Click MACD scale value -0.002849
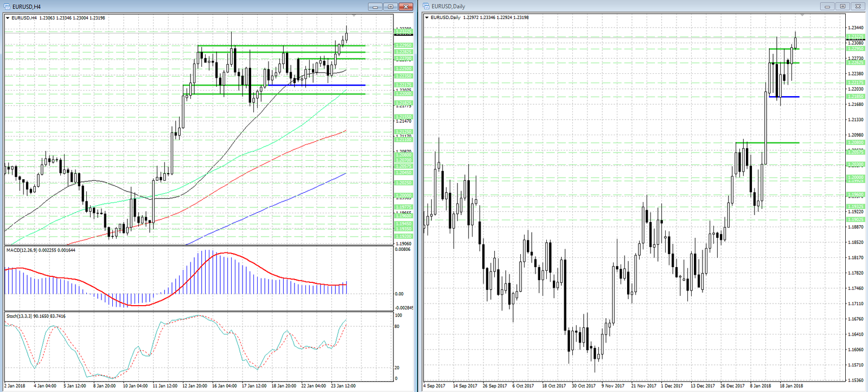868x392 pixels. point(404,308)
